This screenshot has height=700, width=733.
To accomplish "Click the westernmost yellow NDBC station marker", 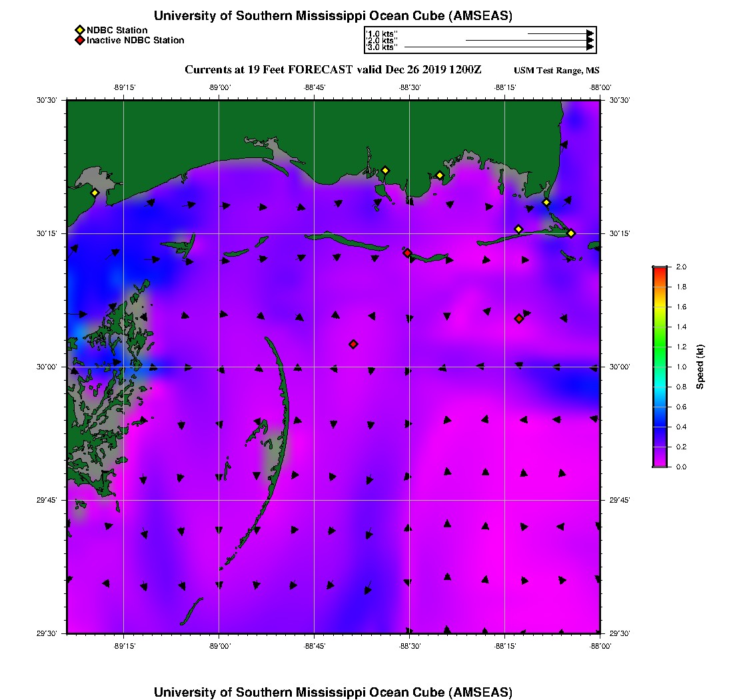I will click(95, 193).
